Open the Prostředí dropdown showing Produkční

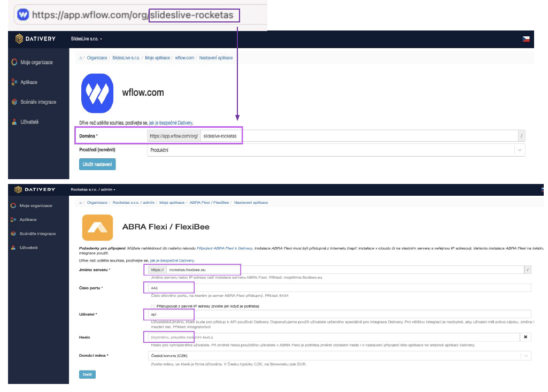point(336,150)
